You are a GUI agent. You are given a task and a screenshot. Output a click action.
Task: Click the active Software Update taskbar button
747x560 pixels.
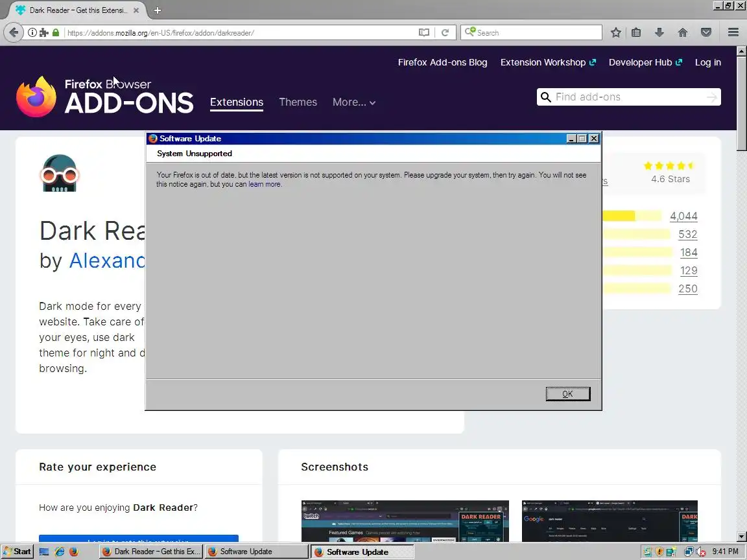(x=362, y=552)
